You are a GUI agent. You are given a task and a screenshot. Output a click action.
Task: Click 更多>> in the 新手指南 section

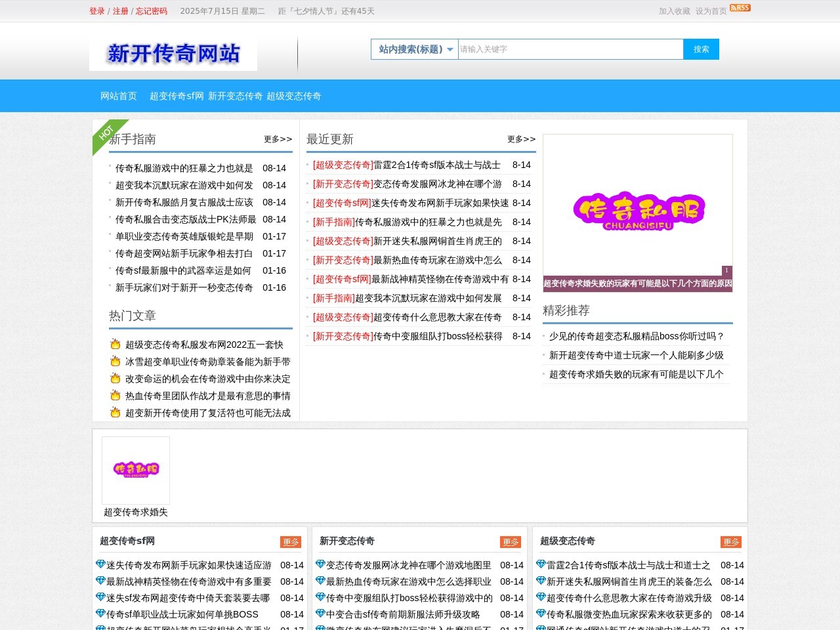278,139
